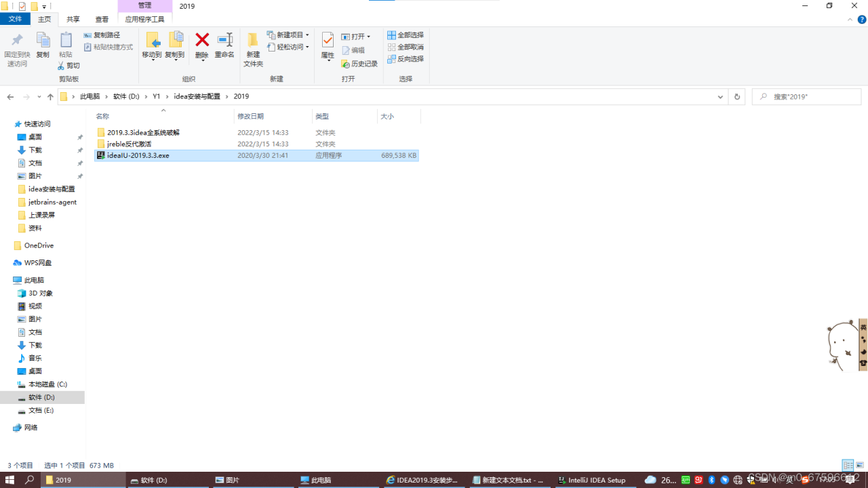Select the 2019.3.3idea全系统破解 folder
This screenshot has width=868, height=488.
(x=143, y=133)
